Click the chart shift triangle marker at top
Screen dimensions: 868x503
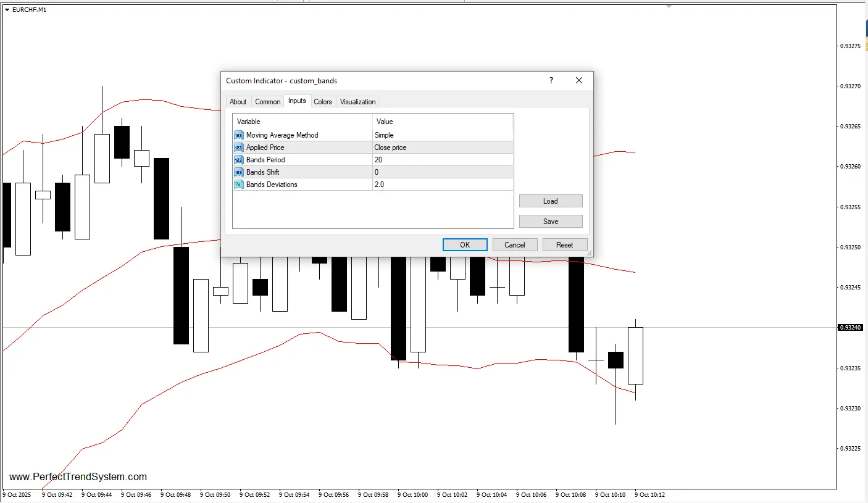point(669,6)
